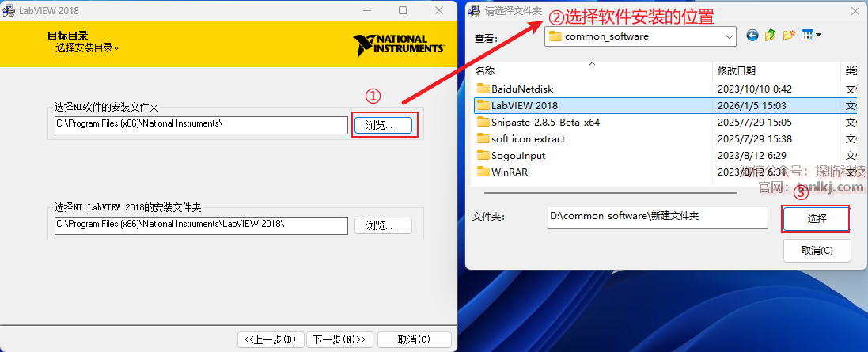Sort files by 修改日期 column header
This screenshot has width=868, height=352.
pyautogui.click(x=736, y=70)
